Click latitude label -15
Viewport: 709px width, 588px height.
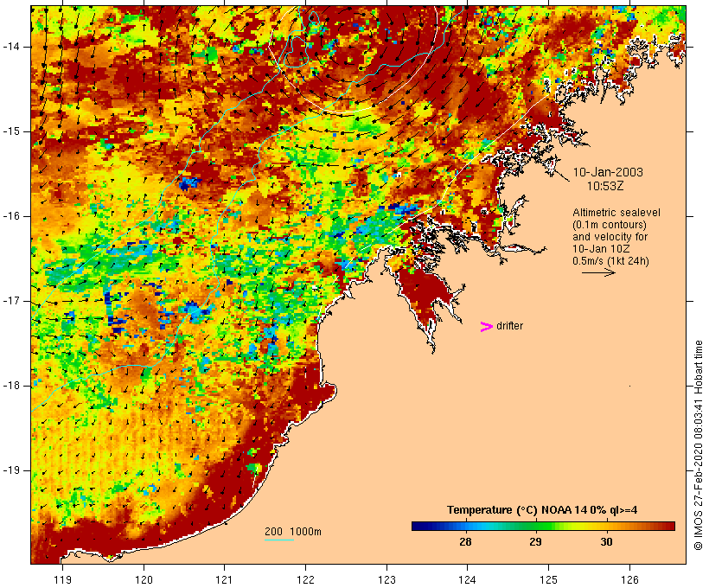pos(11,131)
